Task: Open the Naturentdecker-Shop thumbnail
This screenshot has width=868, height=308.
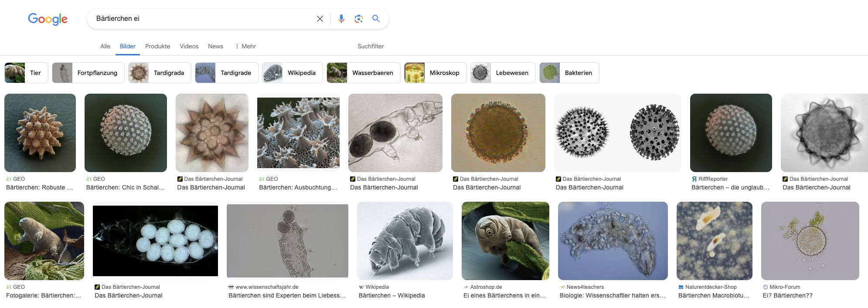Action: [x=715, y=241]
